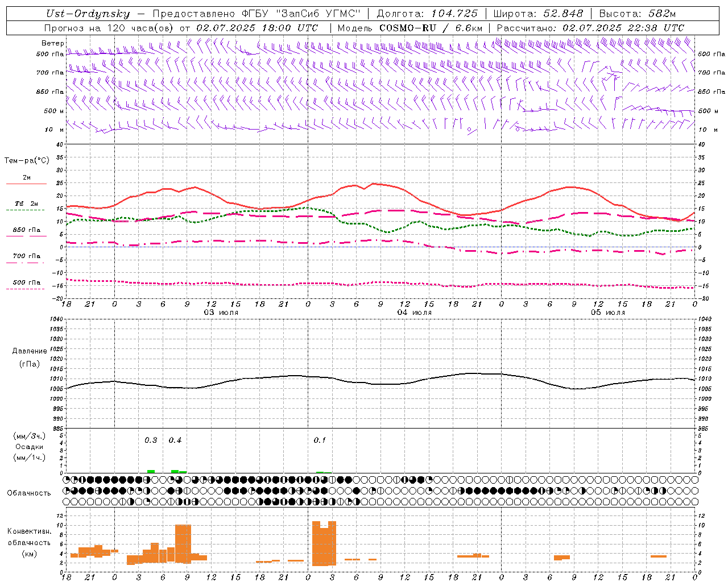Click 'Рассчитано: 02.07.2025 22:38 UTC' text
The height and width of the screenshot is (582, 728).
(x=590, y=28)
